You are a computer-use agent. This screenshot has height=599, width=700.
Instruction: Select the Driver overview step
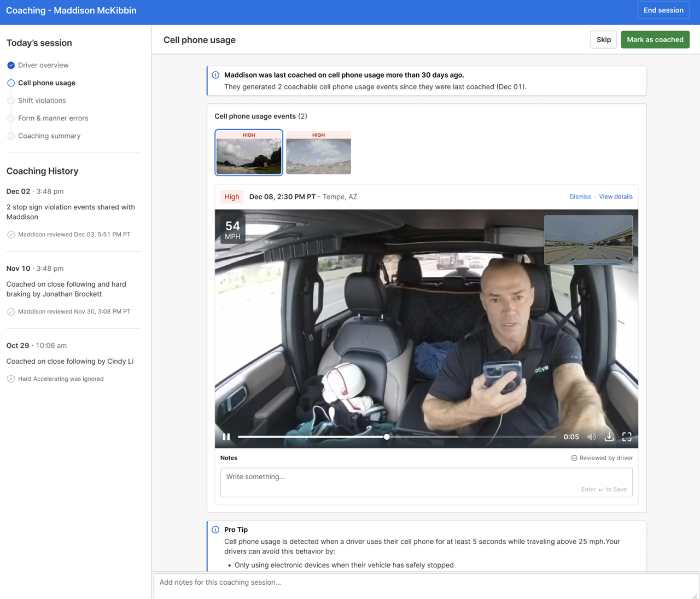point(43,65)
